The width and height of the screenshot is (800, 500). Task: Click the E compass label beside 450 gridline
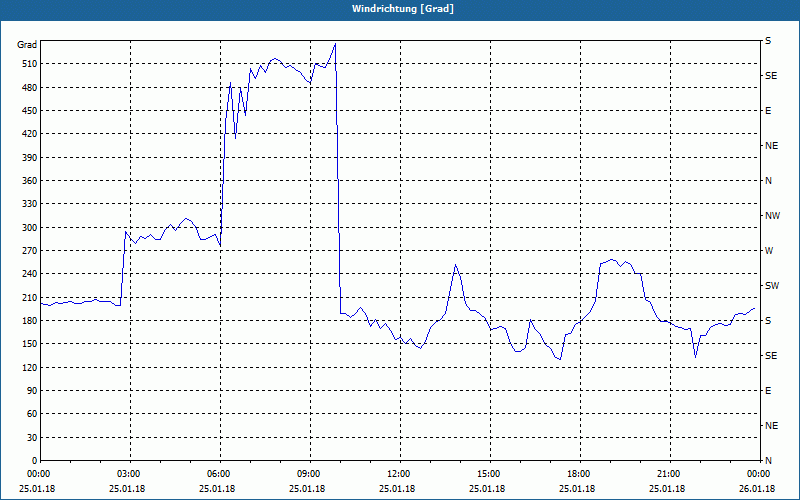768,111
